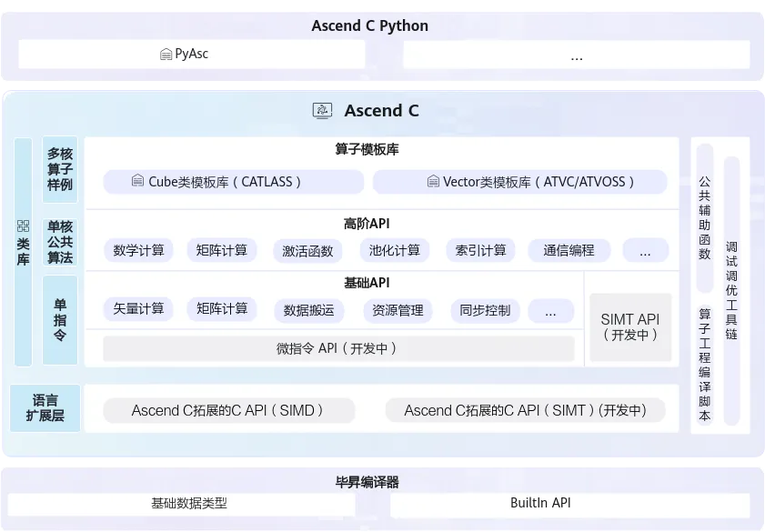Click the 同步控制 block
Screen dimensions: 765x532
(485, 310)
